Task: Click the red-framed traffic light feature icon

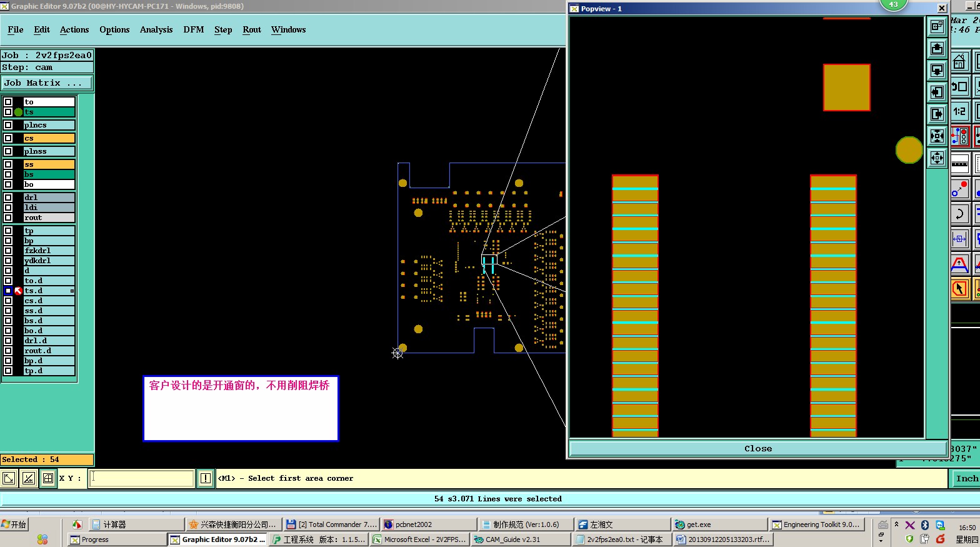Action: point(960,136)
